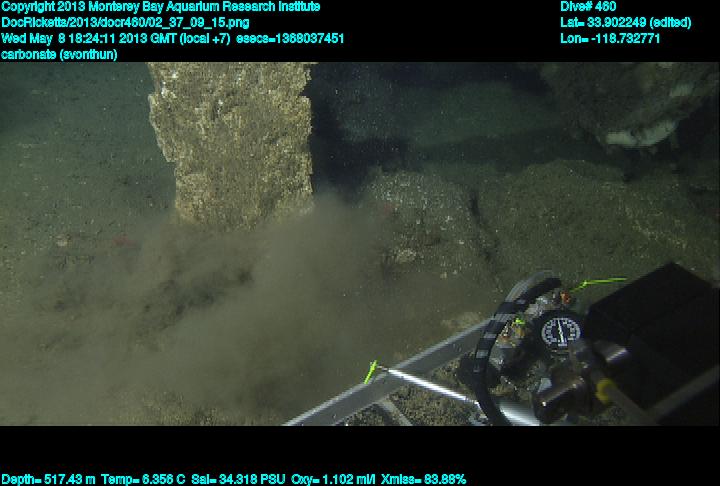The width and height of the screenshot is (720, 486).
Task: Click the 'carbonate (svonthun)' annotation
Action: 59,54
